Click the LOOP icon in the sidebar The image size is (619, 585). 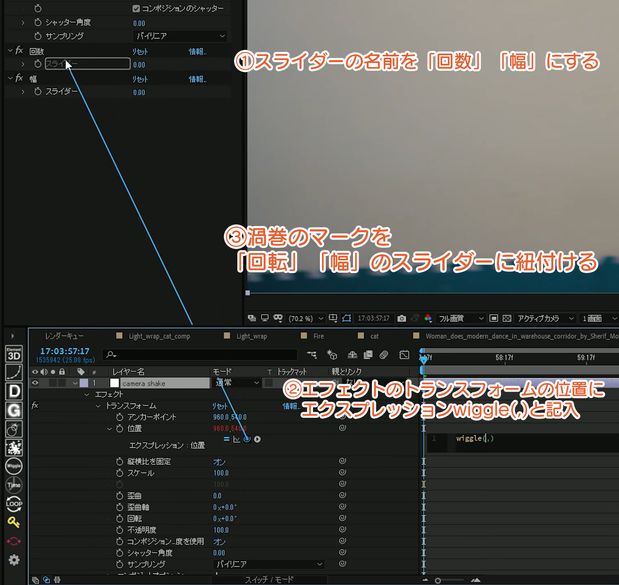[x=14, y=503]
